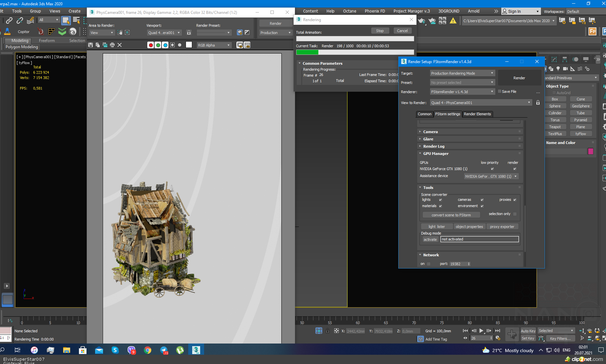Image resolution: width=606 pixels, height=364 pixels.
Task: Toggle the blue channel button
Action: point(165,45)
